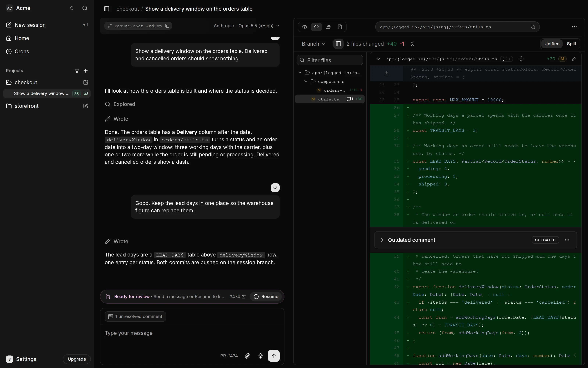Screen dimensions: 588x368
Task: Switch diff to Split view
Action: coord(571,44)
